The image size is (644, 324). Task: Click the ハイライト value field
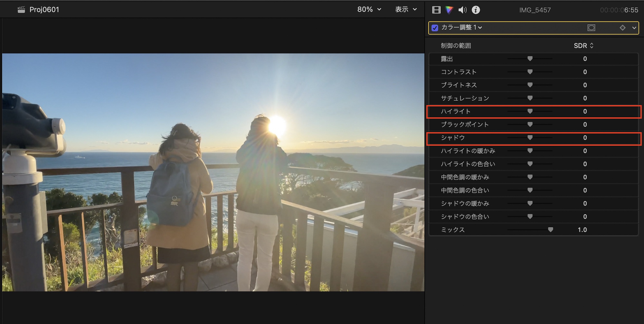[585, 111]
